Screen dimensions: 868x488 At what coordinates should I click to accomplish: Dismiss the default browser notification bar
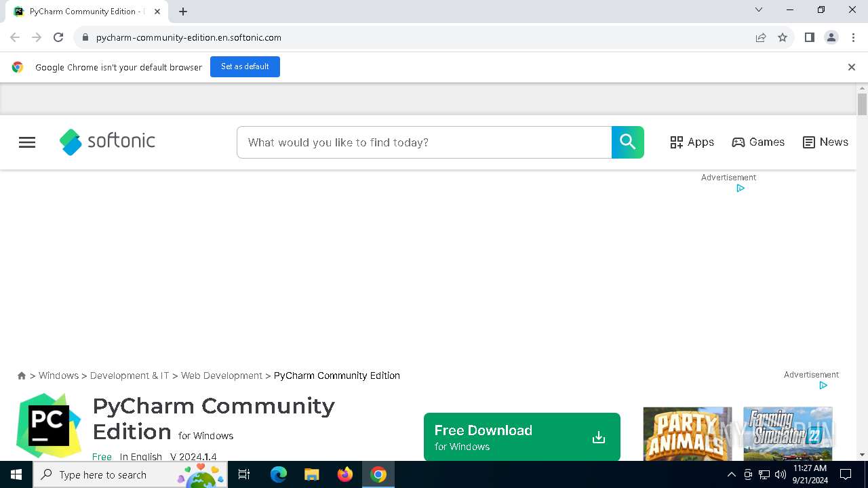point(851,67)
